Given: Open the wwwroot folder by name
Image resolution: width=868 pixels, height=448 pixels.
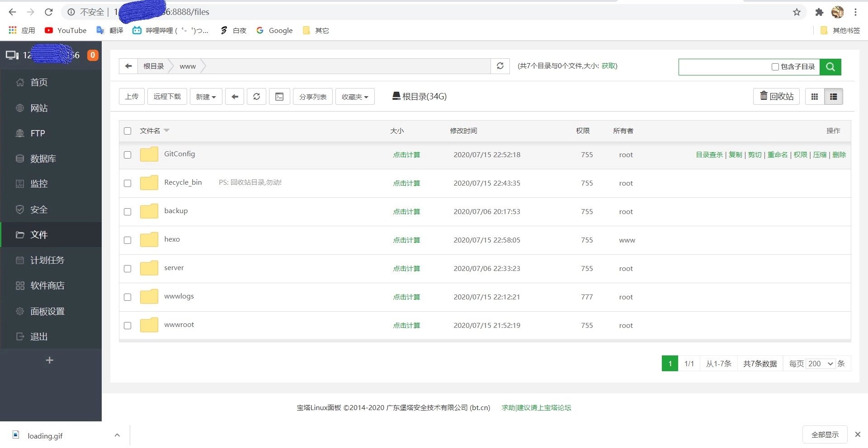Looking at the screenshot, I should tap(179, 325).
